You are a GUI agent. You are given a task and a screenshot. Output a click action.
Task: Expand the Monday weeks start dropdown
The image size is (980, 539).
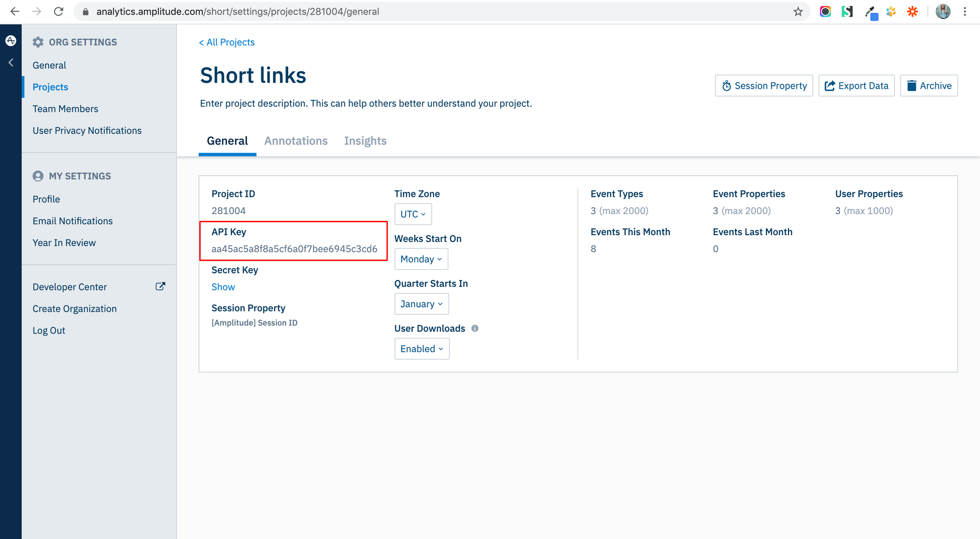[x=421, y=259]
